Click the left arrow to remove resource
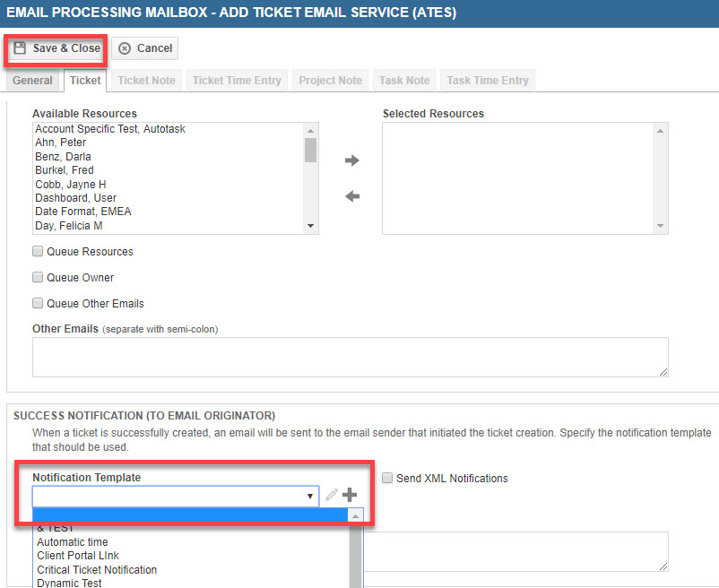 pyautogui.click(x=352, y=196)
